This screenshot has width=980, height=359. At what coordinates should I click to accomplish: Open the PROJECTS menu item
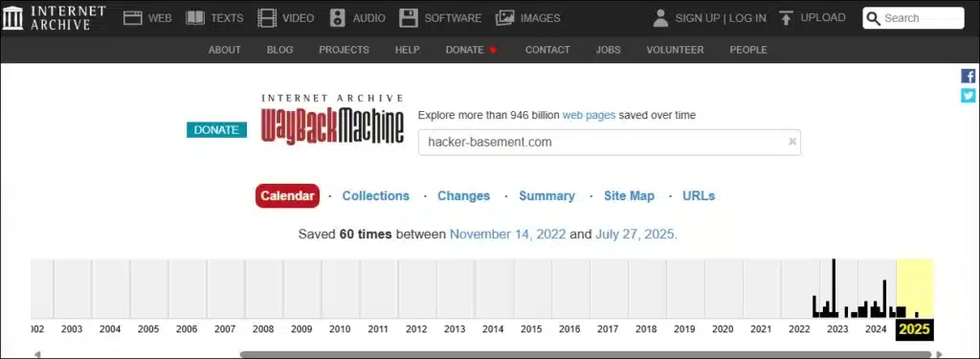coord(344,50)
